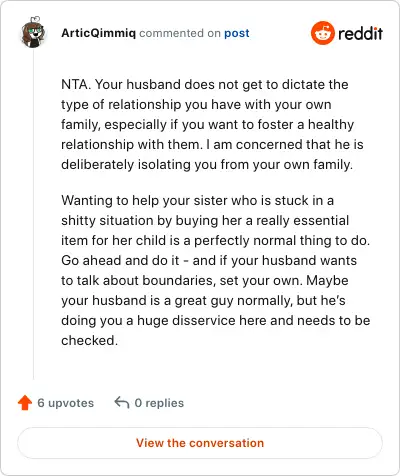Click the View the conversation button
The height and width of the screenshot is (476, 400).
point(200,443)
